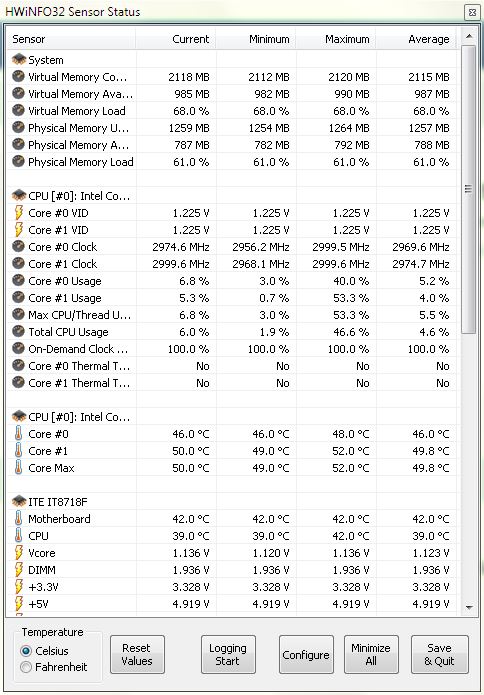
Task: Select the Vcore voltage lightning icon
Action: coord(19,553)
